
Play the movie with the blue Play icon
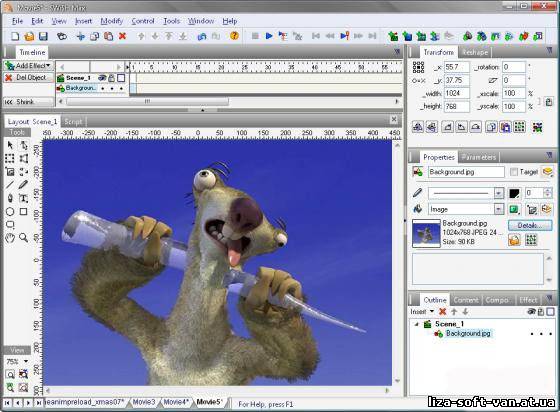click(269, 36)
